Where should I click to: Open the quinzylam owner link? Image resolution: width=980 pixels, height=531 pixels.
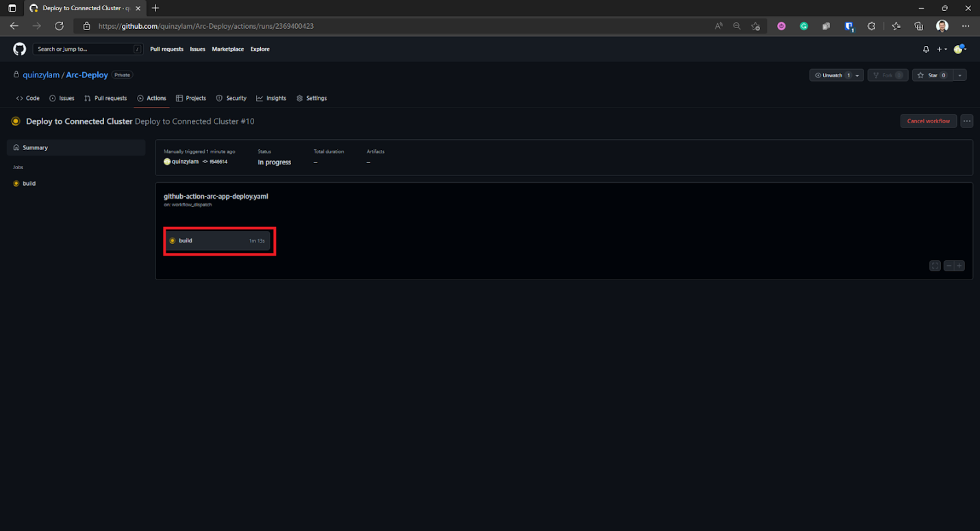pos(41,75)
